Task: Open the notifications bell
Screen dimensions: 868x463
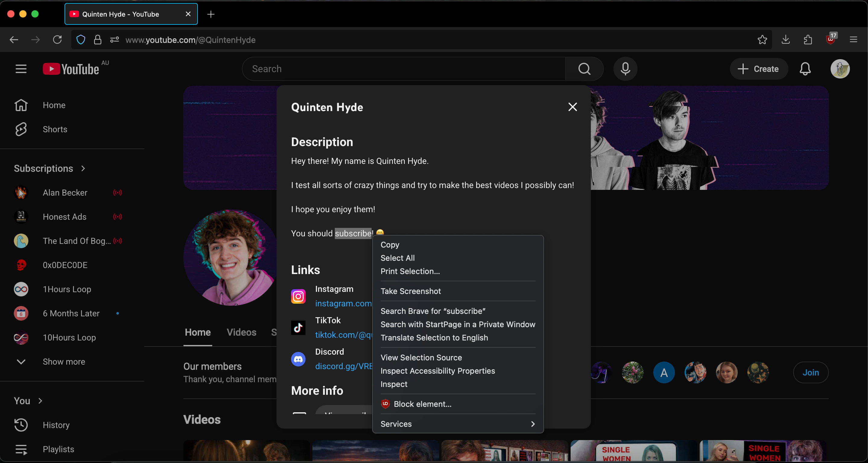Action: coord(805,69)
